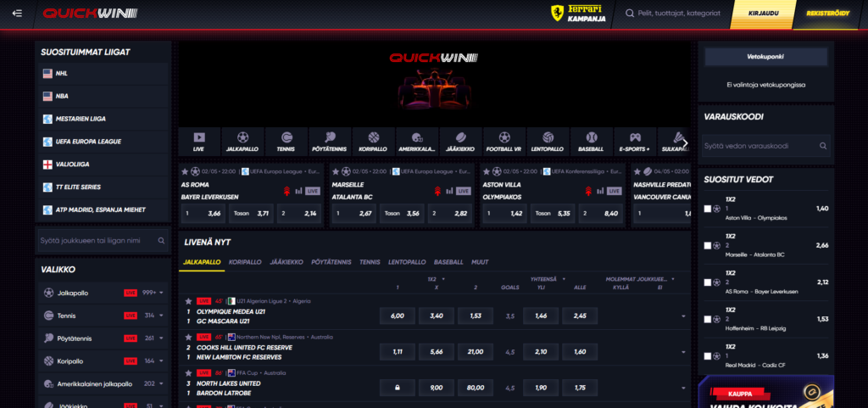Check the Real Madrid - Cadiz CF popular bet
Viewport: 868px width, 408px height.
click(x=708, y=356)
